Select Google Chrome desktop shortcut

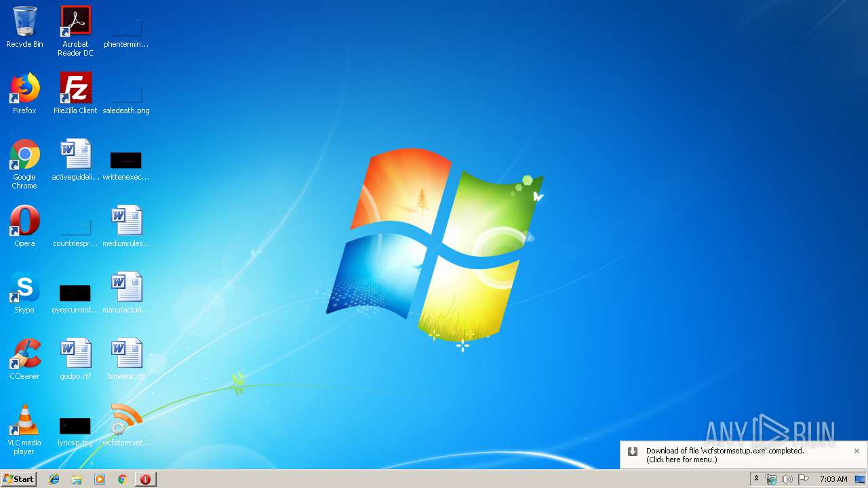(24, 164)
